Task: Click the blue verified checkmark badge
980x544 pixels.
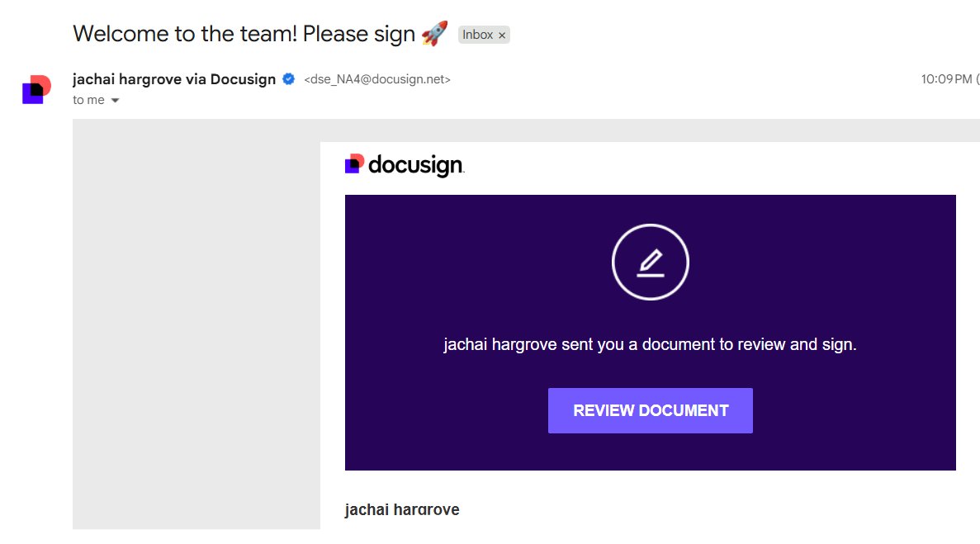Action: tap(287, 78)
